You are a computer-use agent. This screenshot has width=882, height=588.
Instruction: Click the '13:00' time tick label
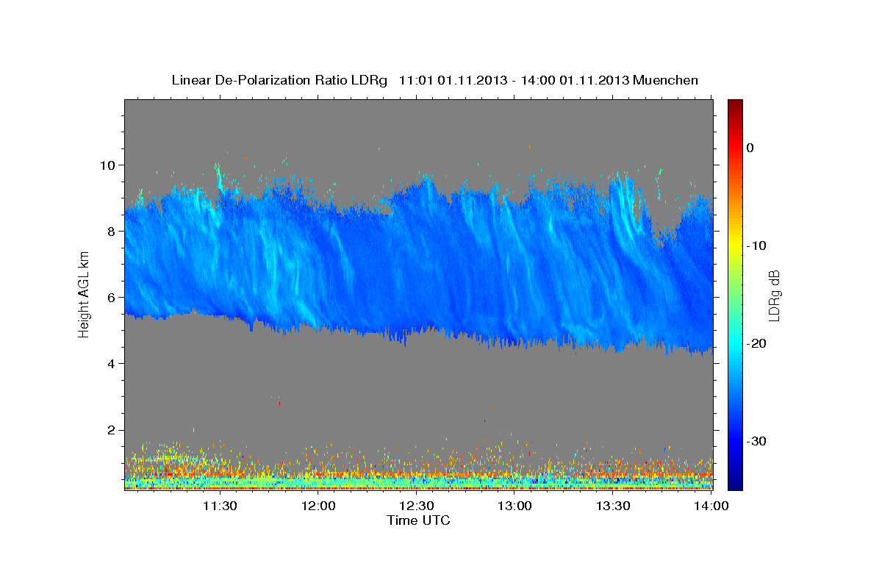514,506
